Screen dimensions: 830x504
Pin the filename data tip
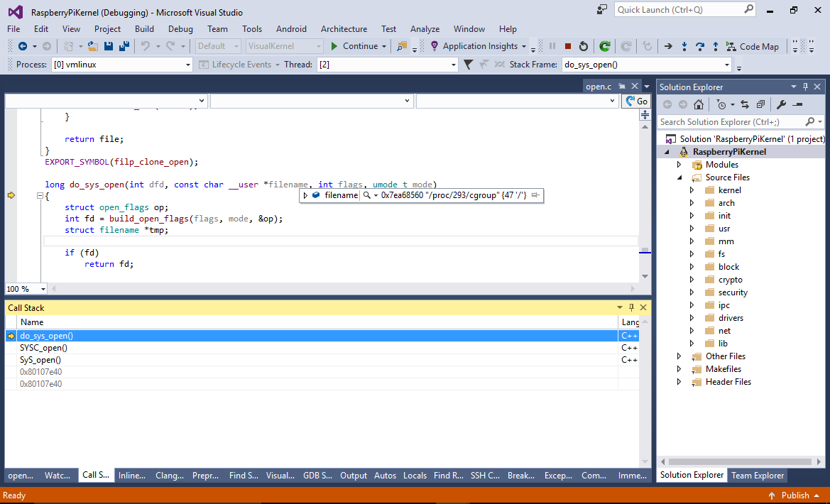pos(535,195)
